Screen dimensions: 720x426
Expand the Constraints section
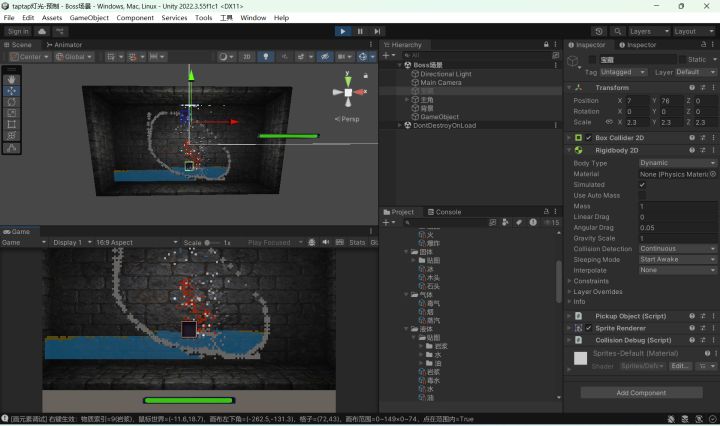(x=591, y=281)
